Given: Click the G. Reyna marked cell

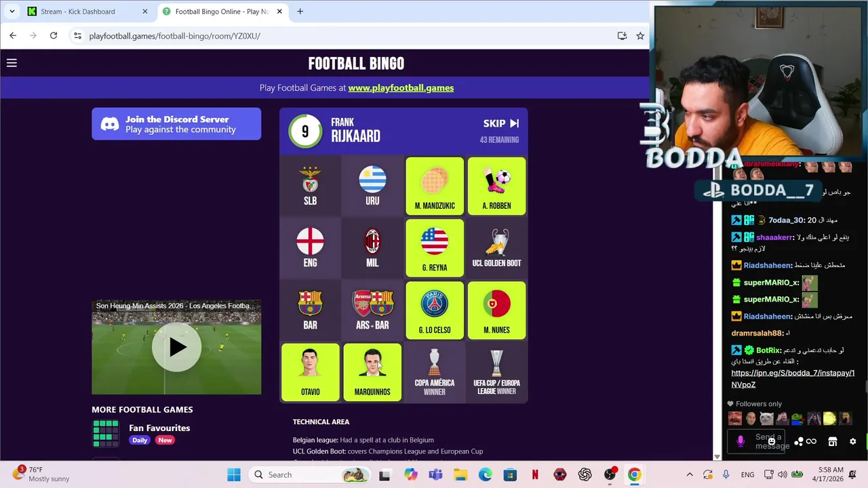Looking at the screenshot, I should [435, 248].
